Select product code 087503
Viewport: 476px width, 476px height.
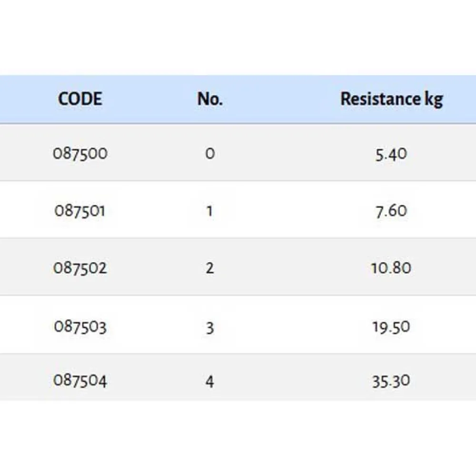80,327
